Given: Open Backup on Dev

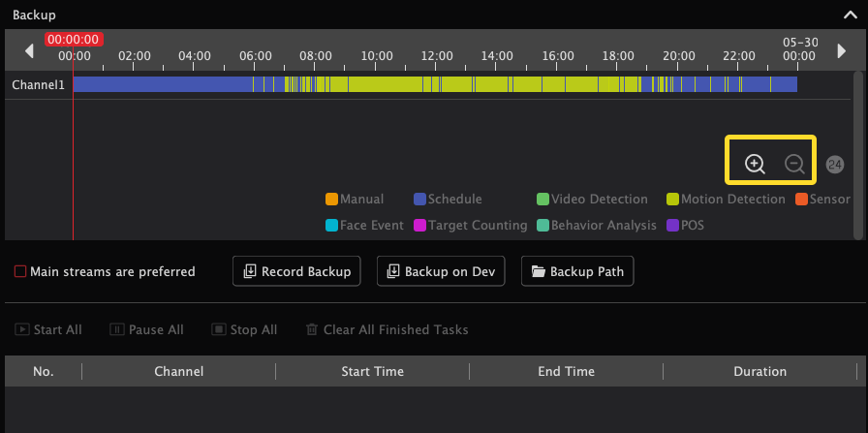Looking at the screenshot, I should (x=441, y=271).
